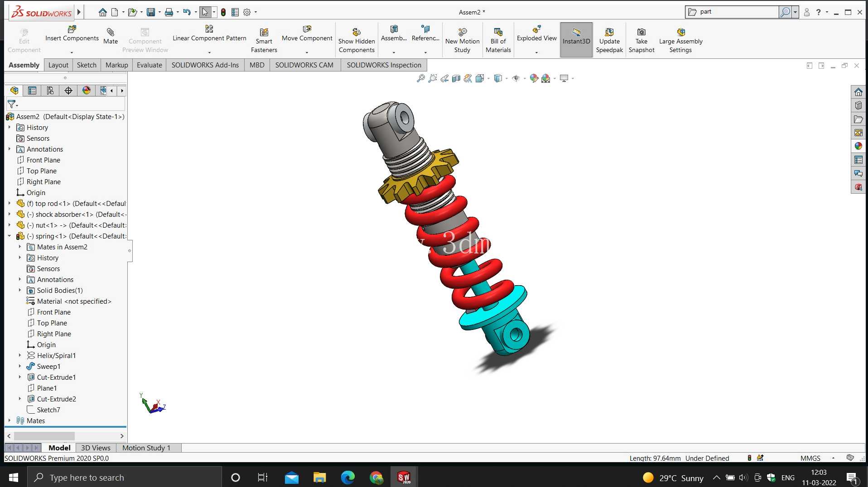Open the Hide/Show Items dropdown
This screenshot has height=487, width=868.
coord(525,79)
